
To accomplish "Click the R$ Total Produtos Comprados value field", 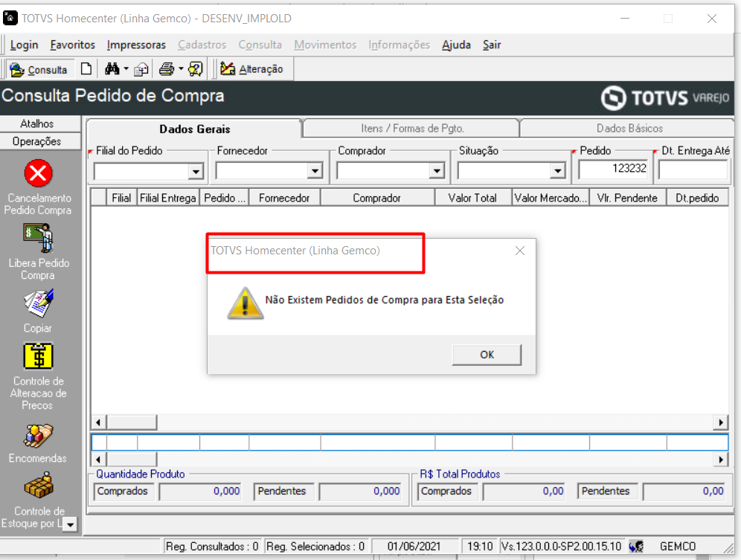I will 524,492.
